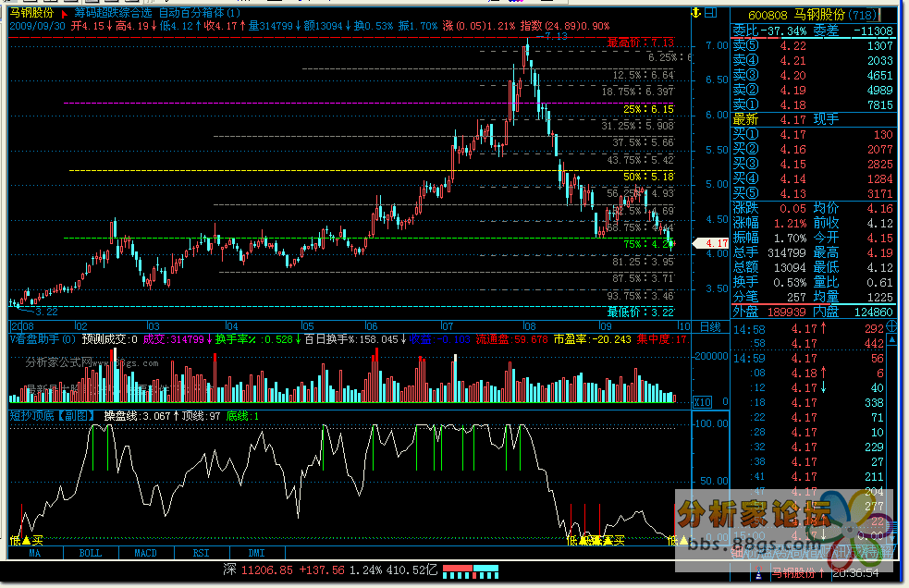Click the Shenzhen index 11206.85 in status bar
This screenshot has width=909, height=588.
[x=266, y=570]
